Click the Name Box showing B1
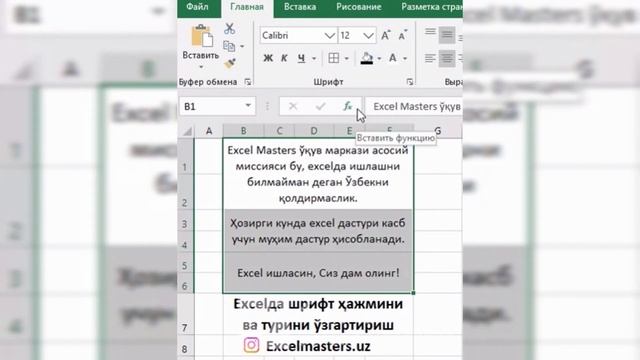Image resolution: width=640 pixels, height=360 pixels. click(217, 106)
